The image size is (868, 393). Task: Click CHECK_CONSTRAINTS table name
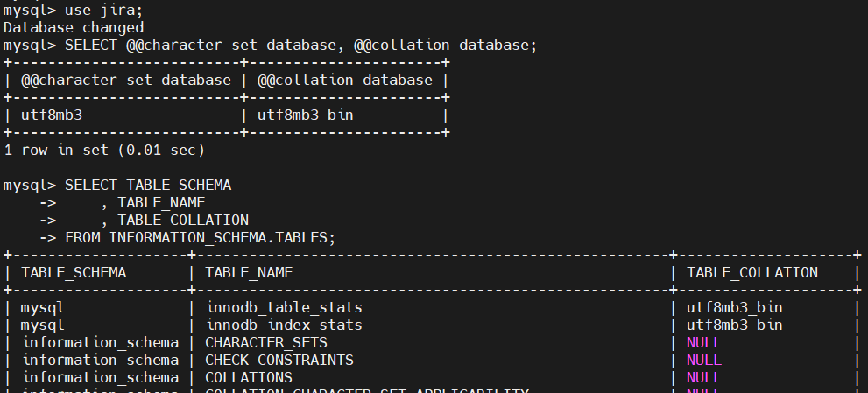pyautogui.click(x=279, y=361)
